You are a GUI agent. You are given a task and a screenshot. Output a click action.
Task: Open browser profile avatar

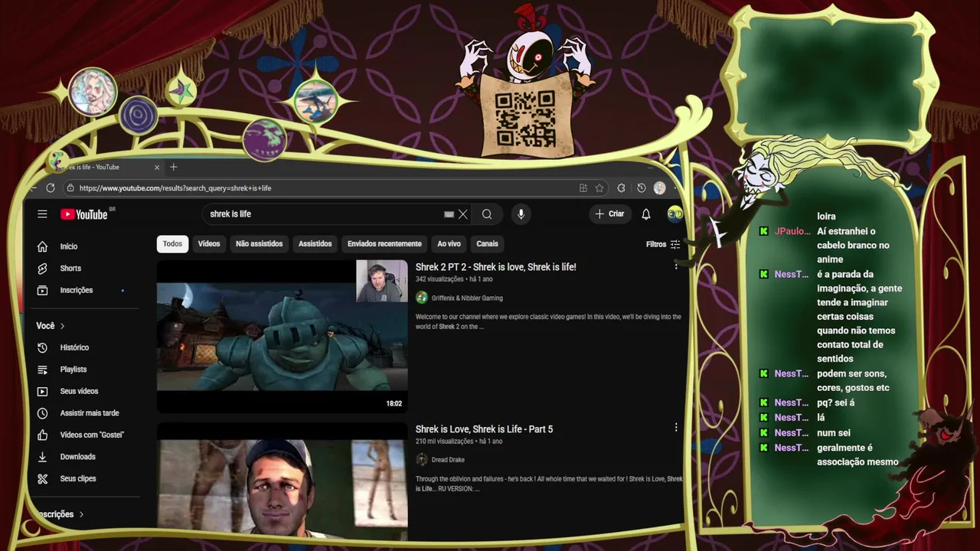659,187
